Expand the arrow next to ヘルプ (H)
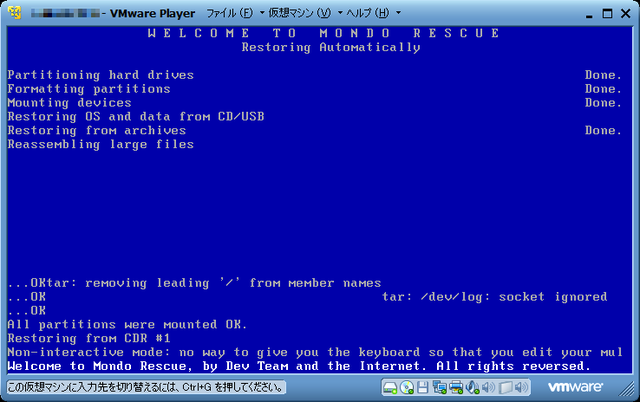640x402 pixels. click(398, 13)
